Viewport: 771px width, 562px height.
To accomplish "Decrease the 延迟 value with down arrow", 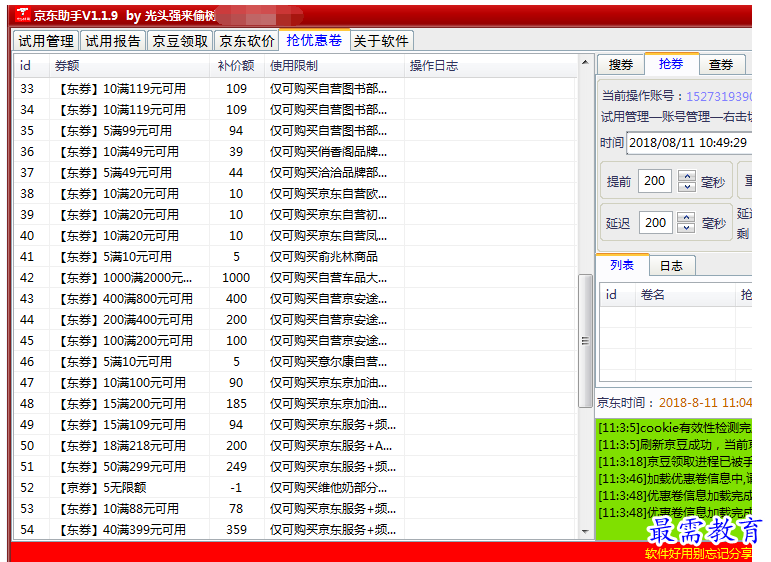I will [x=686, y=228].
